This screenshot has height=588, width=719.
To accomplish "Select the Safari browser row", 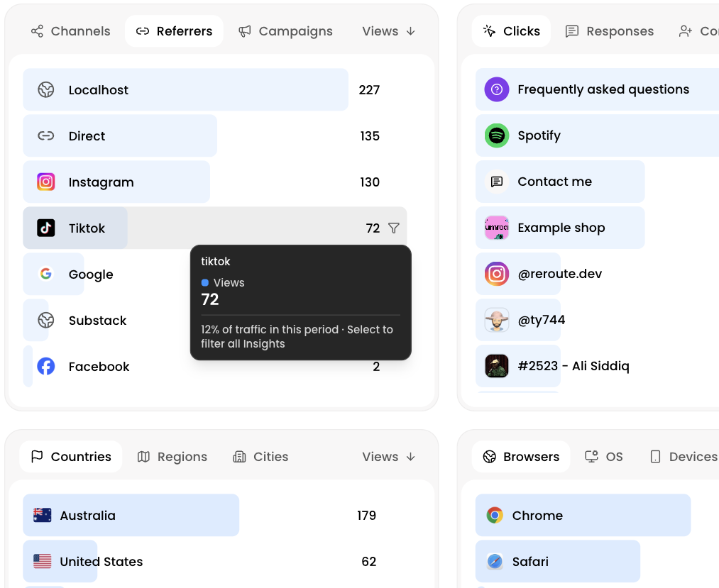I will coord(597,562).
